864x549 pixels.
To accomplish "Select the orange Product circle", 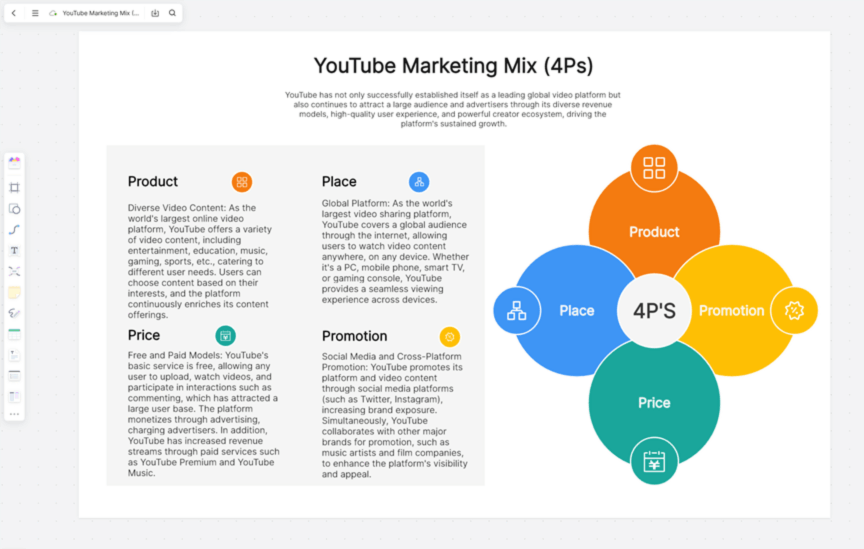I will point(654,232).
